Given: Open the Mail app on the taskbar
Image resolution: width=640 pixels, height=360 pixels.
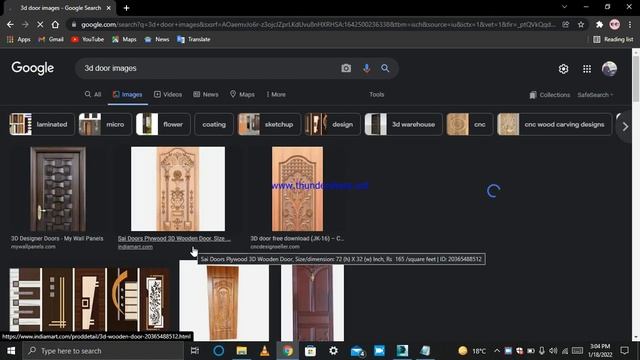Looking at the screenshot, I should pos(357,351).
